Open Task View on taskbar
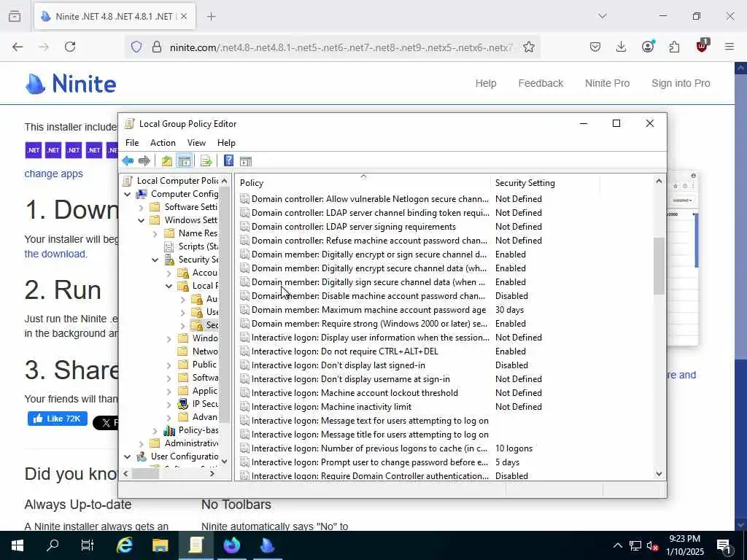Viewport: 747px width, 560px height. [x=88, y=545]
